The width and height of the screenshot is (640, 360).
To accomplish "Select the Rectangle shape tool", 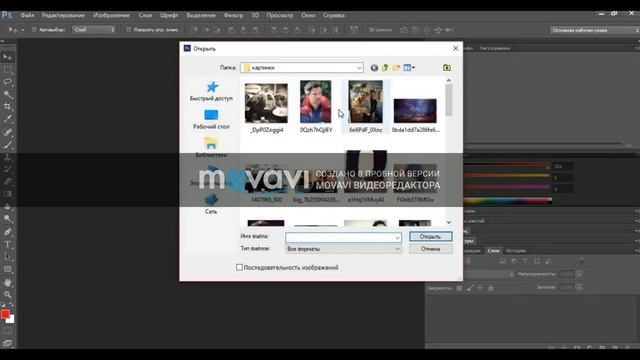I will pos(8,269).
